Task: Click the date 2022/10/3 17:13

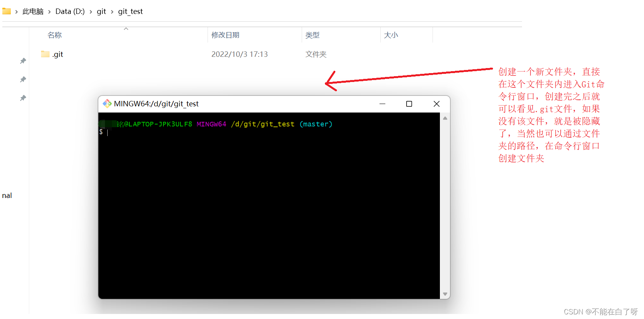Action: 240,55
